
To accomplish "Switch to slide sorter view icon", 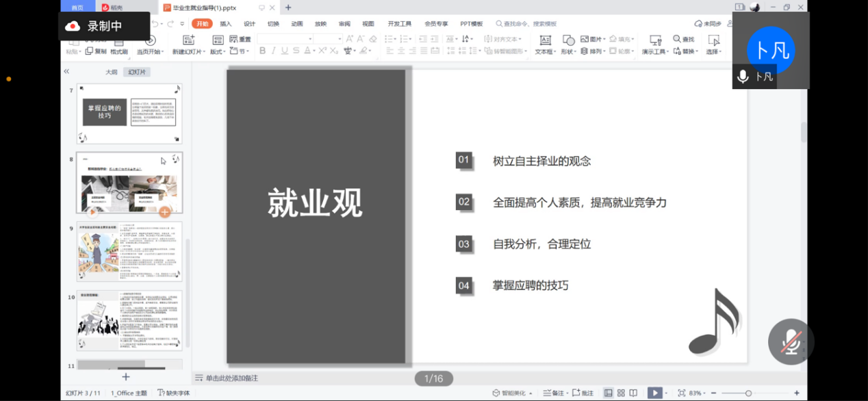I will [621, 393].
